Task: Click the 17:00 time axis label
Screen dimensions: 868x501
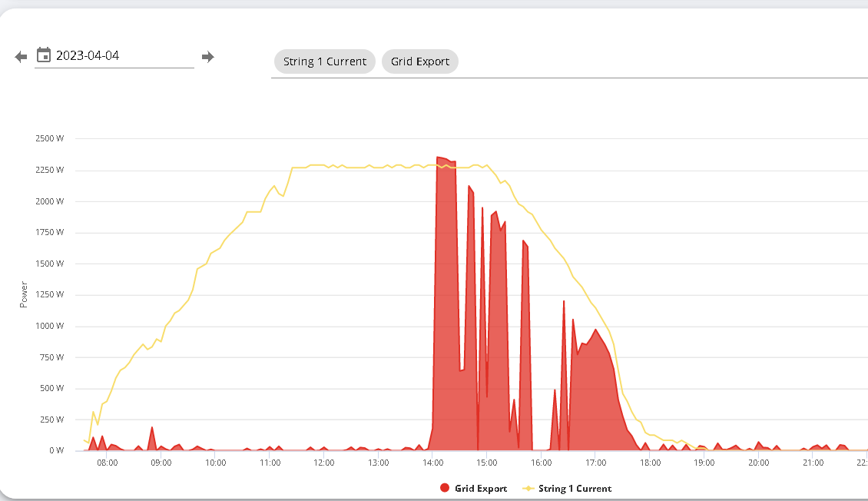Action: (595, 463)
